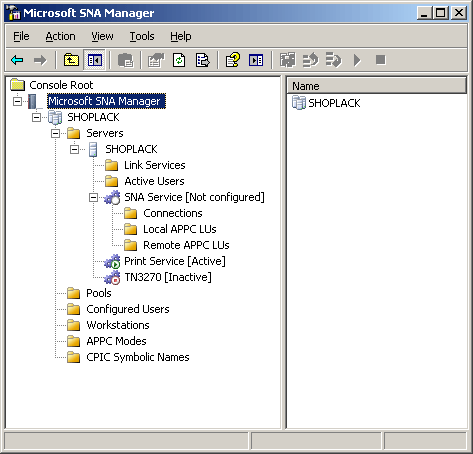Click the Export List toolbar icon

[202, 60]
